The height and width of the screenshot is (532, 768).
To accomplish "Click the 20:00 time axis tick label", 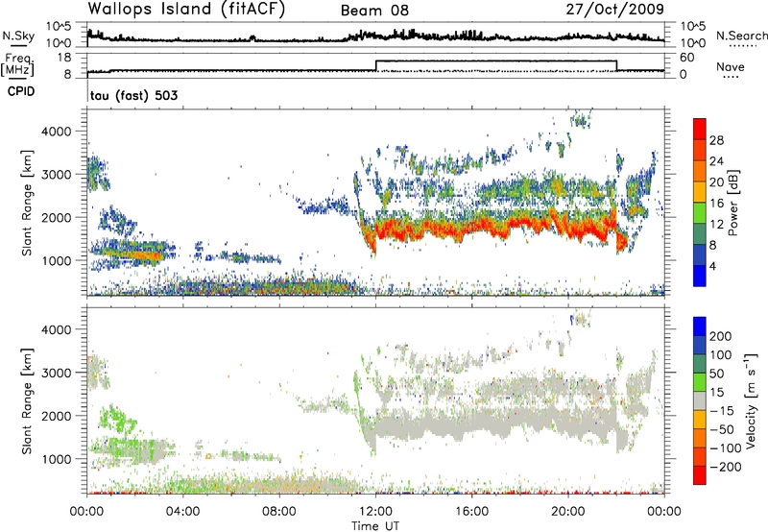I will (568, 512).
